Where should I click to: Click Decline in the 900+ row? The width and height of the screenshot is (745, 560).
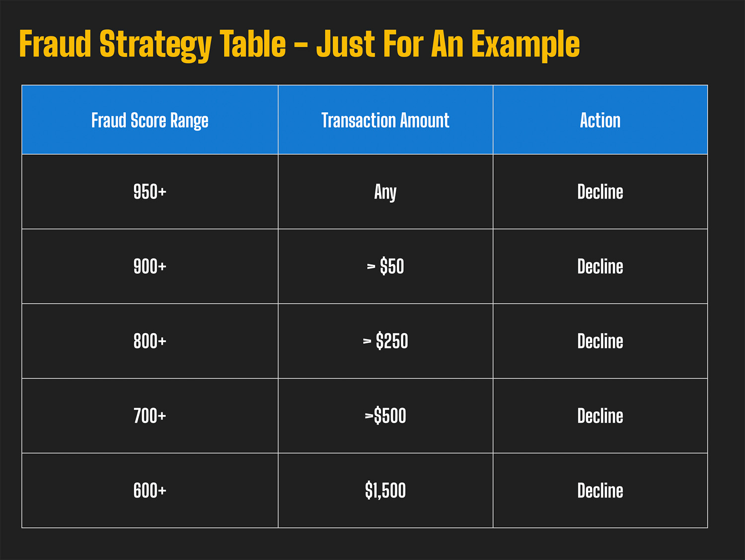coord(600,267)
